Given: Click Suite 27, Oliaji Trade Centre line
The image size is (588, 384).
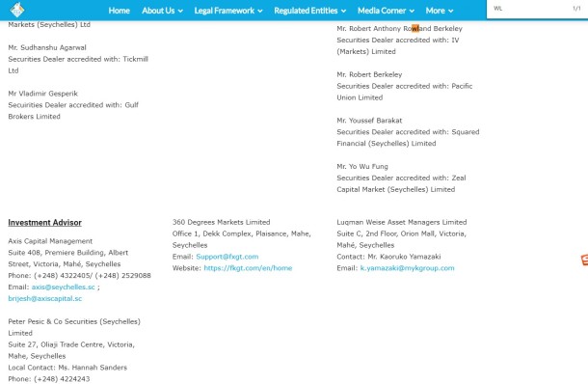Looking at the screenshot, I should point(71,344).
